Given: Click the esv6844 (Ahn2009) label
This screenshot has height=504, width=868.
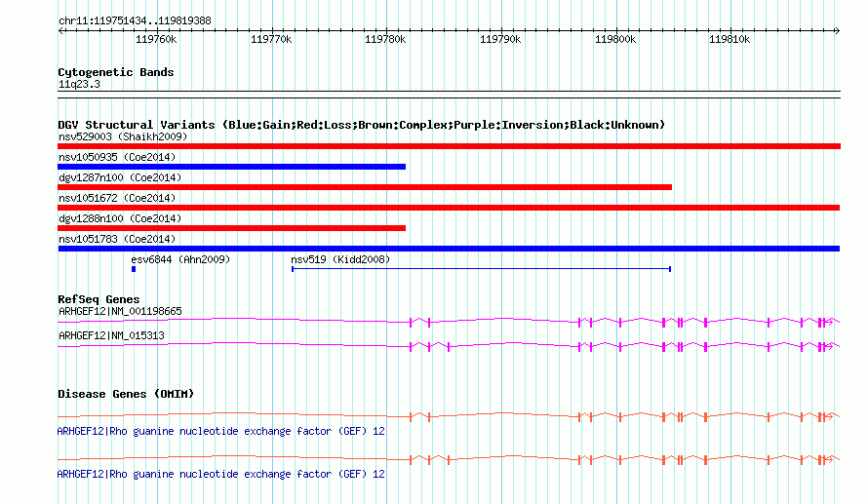Looking at the screenshot, I should pos(180,259).
